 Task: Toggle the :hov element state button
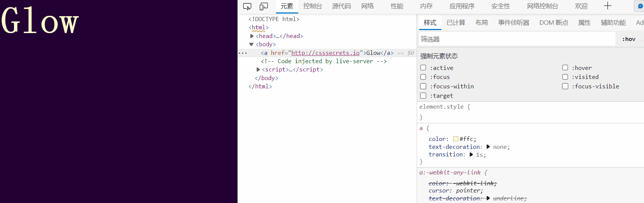629,39
